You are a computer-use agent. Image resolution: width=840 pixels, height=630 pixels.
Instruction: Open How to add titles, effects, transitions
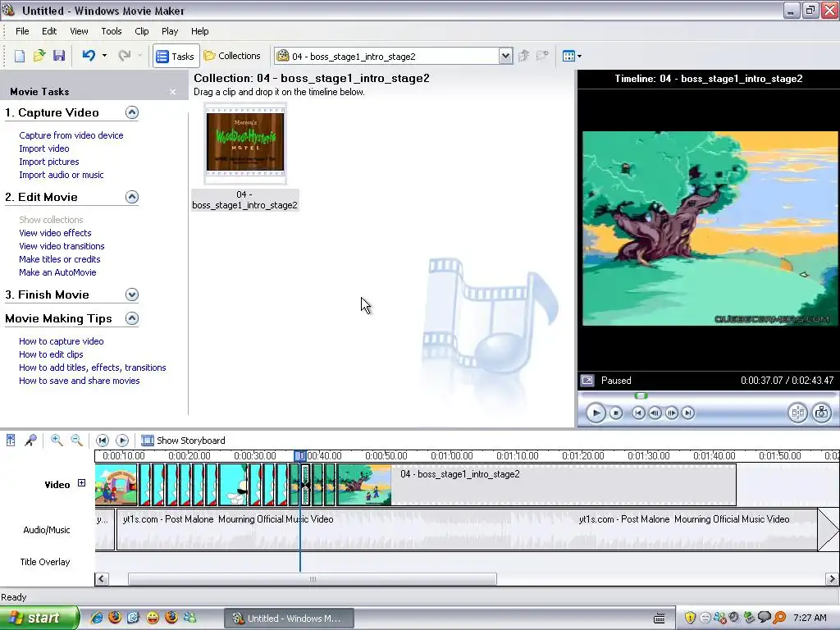92,367
